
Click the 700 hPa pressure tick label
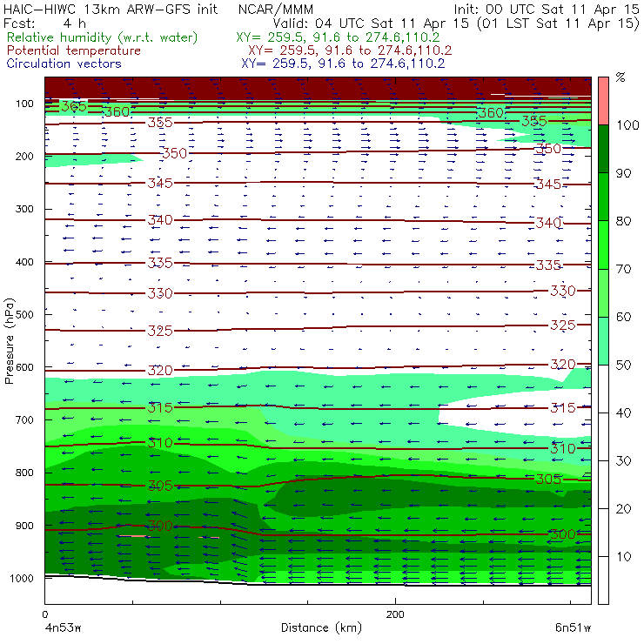tap(24, 420)
